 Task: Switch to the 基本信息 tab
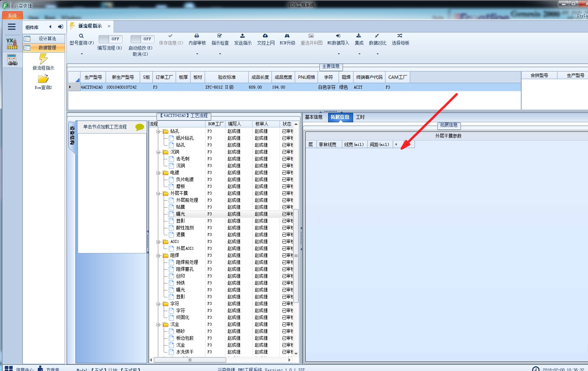click(x=314, y=117)
